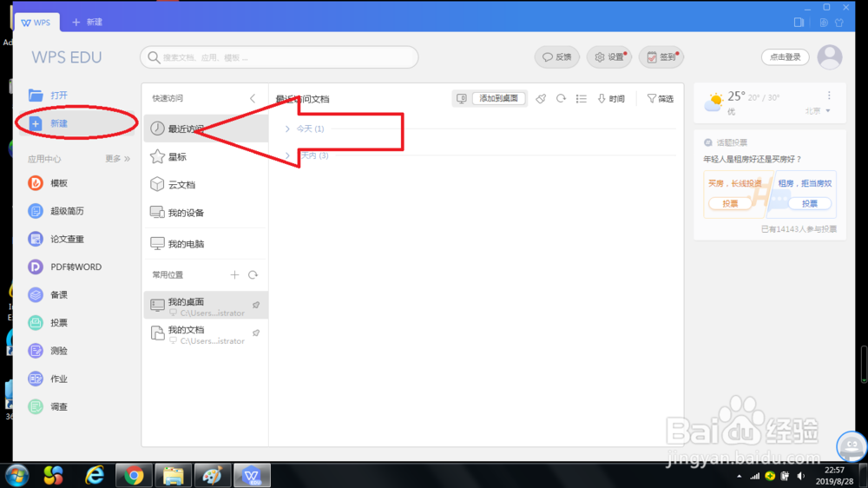Click 点击登录 to sign in

(785, 57)
